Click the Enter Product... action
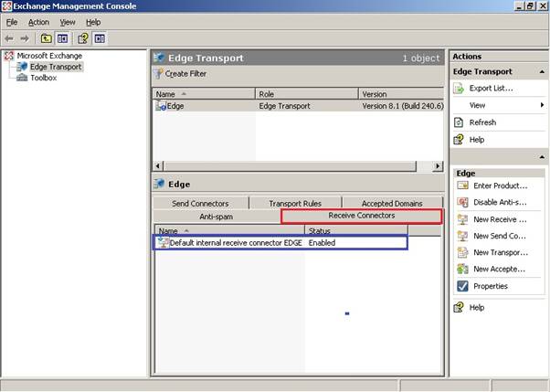This screenshot has width=550, height=392. (500, 185)
